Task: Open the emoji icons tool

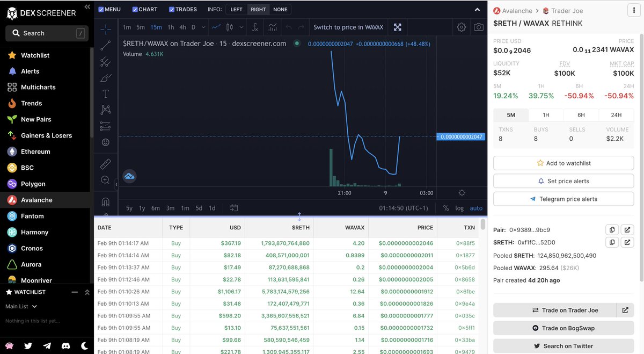Action: (x=105, y=142)
